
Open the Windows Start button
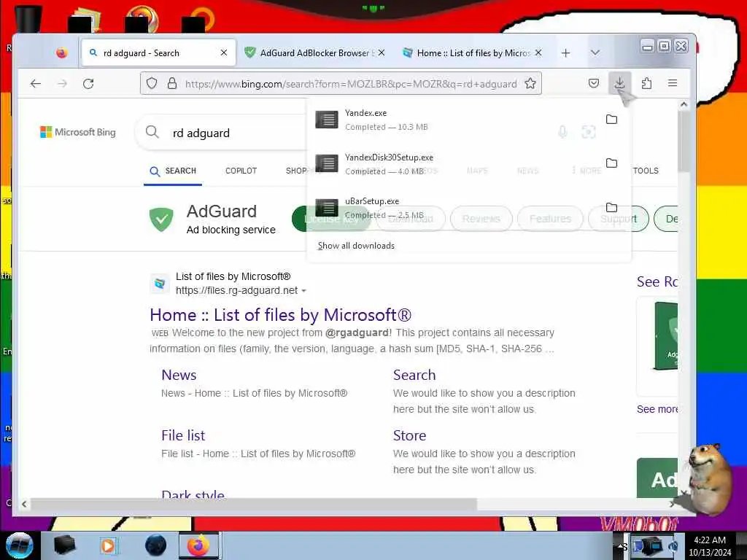pyautogui.click(x=19, y=545)
